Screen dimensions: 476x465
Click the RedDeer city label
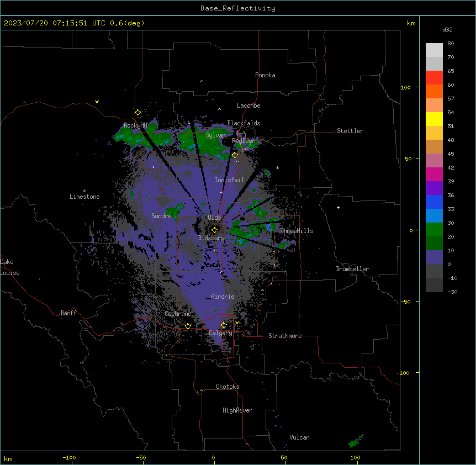(244, 140)
